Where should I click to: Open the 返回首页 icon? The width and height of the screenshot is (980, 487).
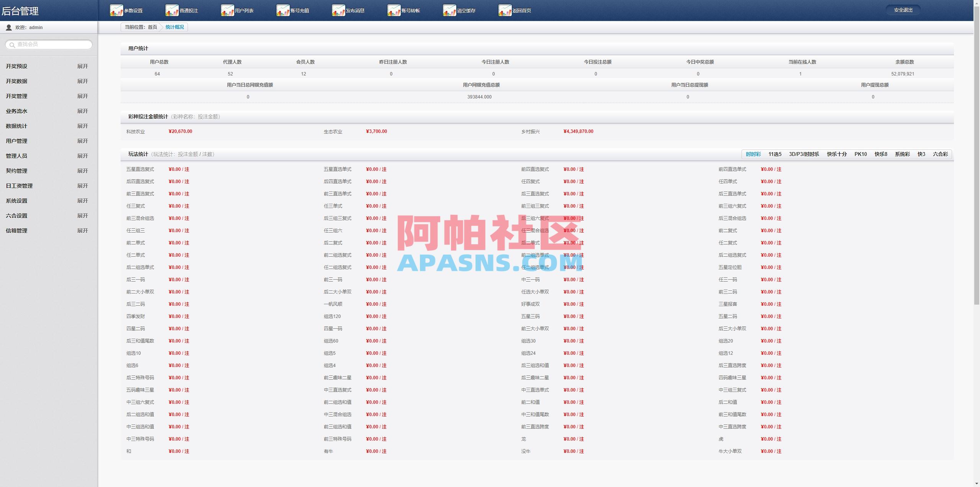click(514, 10)
